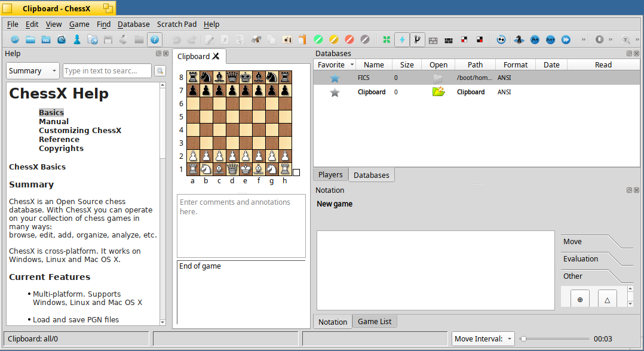Select the Notation tab

point(333,322)
